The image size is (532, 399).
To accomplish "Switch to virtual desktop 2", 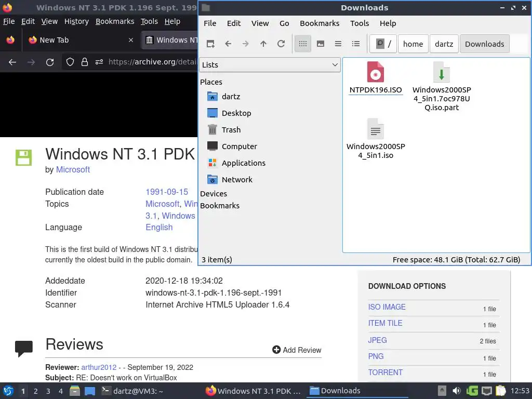I will [36, 391].
